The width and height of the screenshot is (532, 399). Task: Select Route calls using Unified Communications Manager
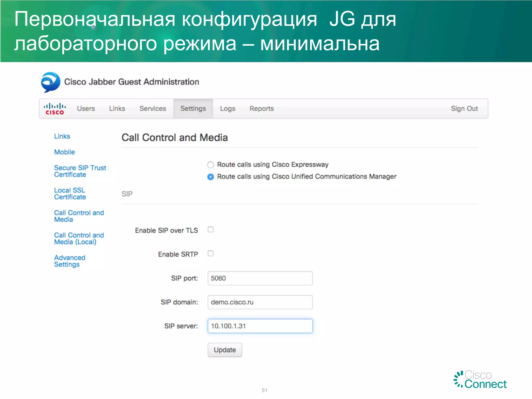[211, 177]
